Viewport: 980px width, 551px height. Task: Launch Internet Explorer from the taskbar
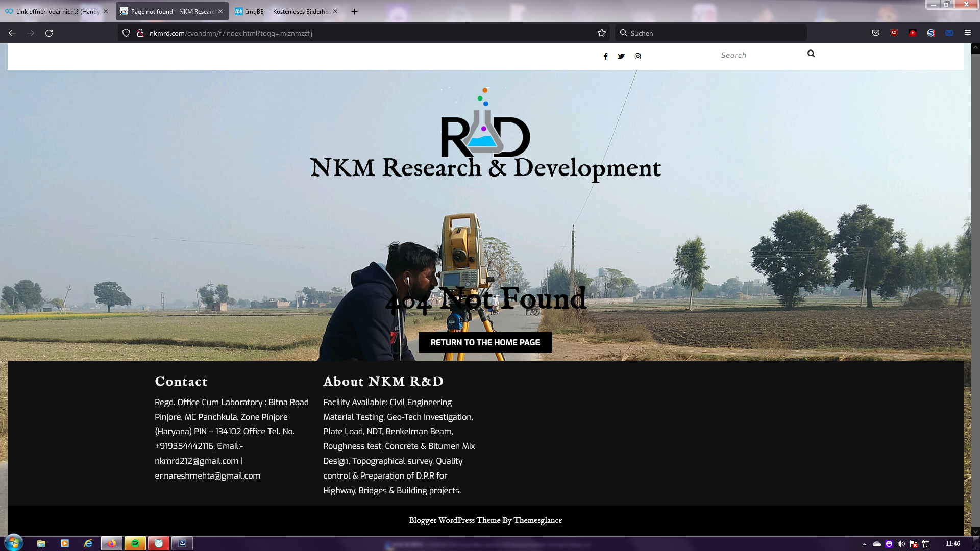click(x=88, y=543)
